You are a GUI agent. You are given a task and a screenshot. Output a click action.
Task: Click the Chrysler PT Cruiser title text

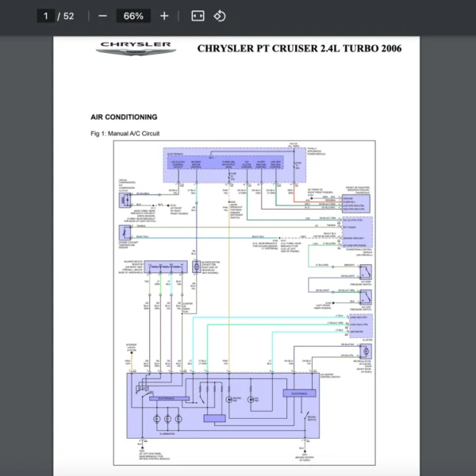(299, 48)
